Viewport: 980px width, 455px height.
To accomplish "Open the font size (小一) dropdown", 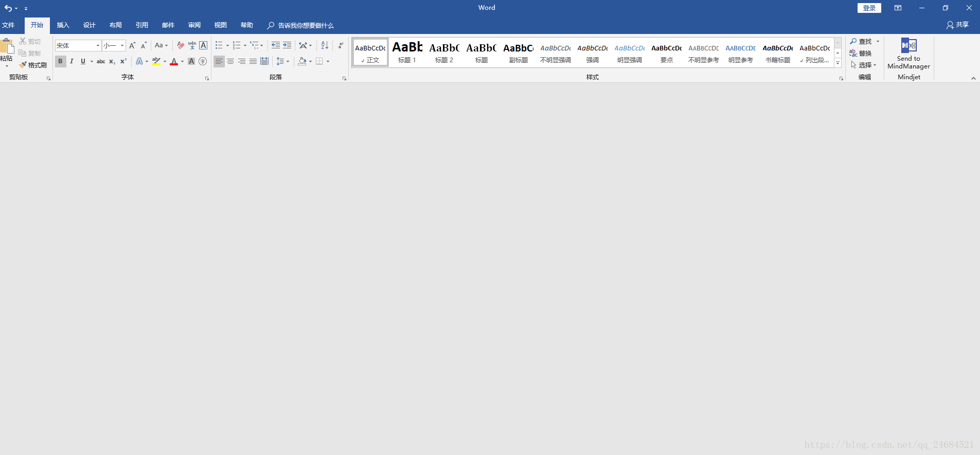I will tap(122, 45).
